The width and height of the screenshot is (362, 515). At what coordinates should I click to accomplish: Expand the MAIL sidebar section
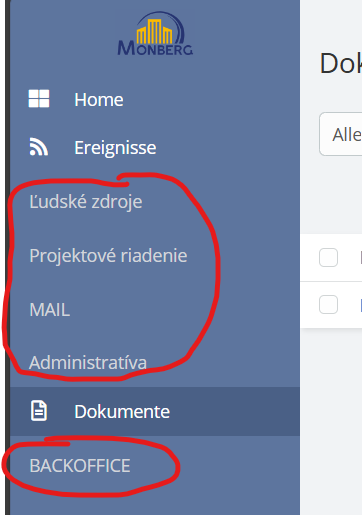50,310
